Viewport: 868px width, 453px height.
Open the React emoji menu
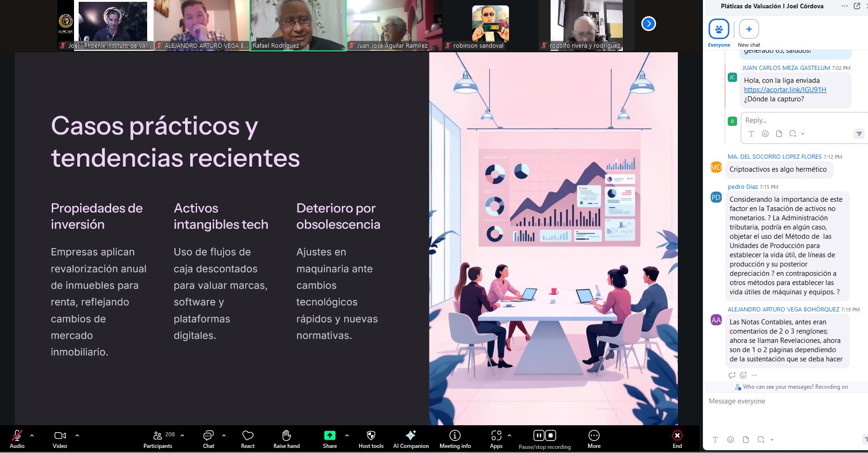click(x=248, y=439)
